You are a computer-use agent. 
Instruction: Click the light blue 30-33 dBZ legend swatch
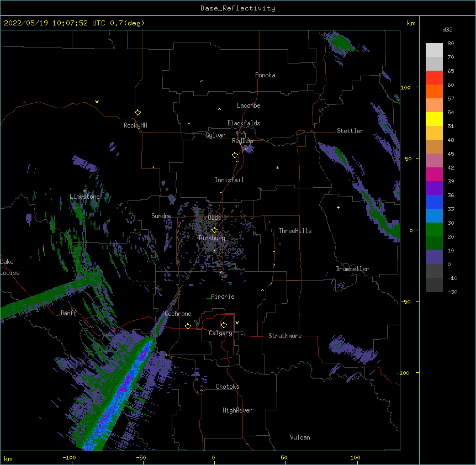[434, 215]
